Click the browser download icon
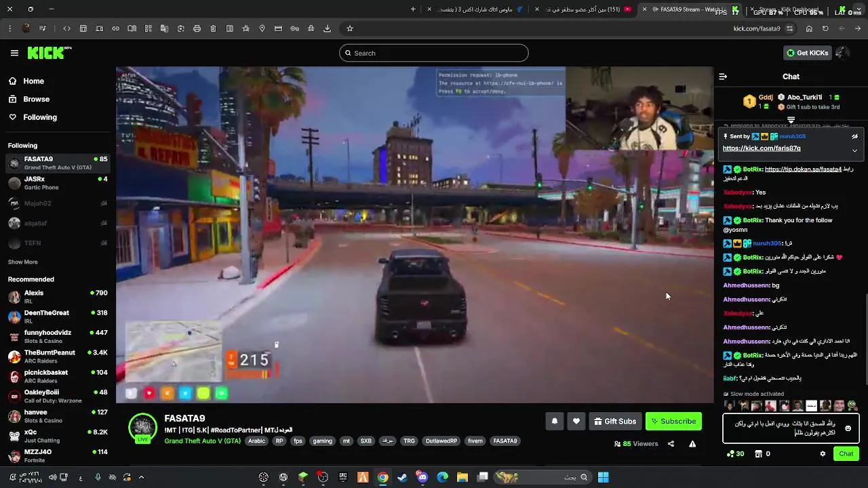This screenshot has height=488, width=868. pyautogui.click(x=327, y=28)
